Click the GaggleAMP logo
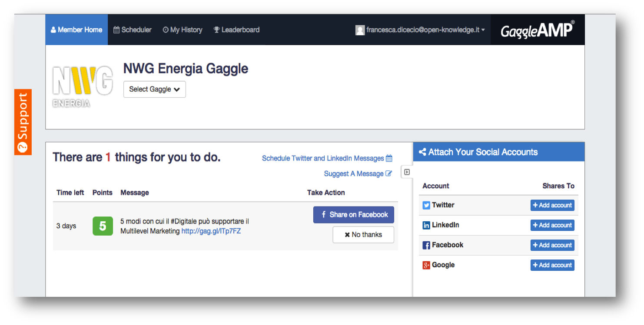This screenshot has height=325, width=644. (537, 30)
